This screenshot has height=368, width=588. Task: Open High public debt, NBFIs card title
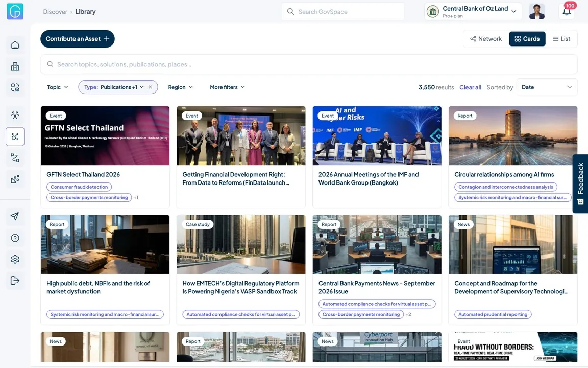pyautogui.click(x=98, y=287)
